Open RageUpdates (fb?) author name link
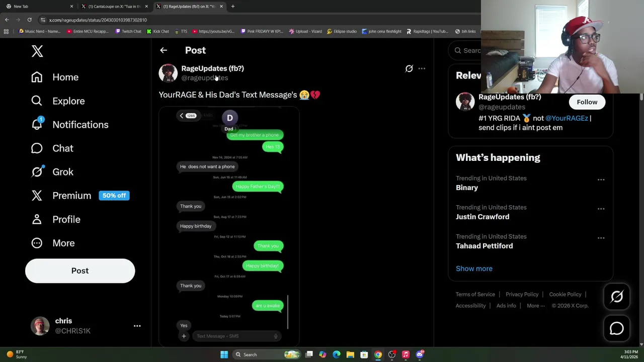The width and height of the screenshot is (644, 362). click(x=212, y=68)
